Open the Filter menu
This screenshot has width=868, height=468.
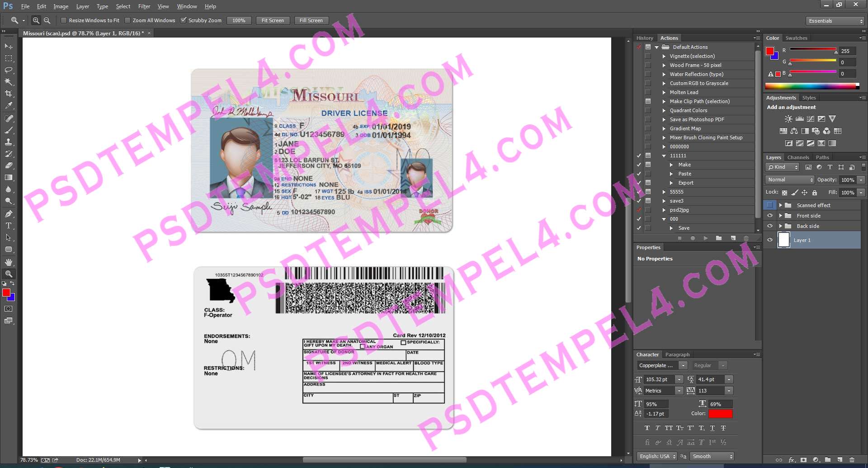pyautogui.click(x=144, y=6)
